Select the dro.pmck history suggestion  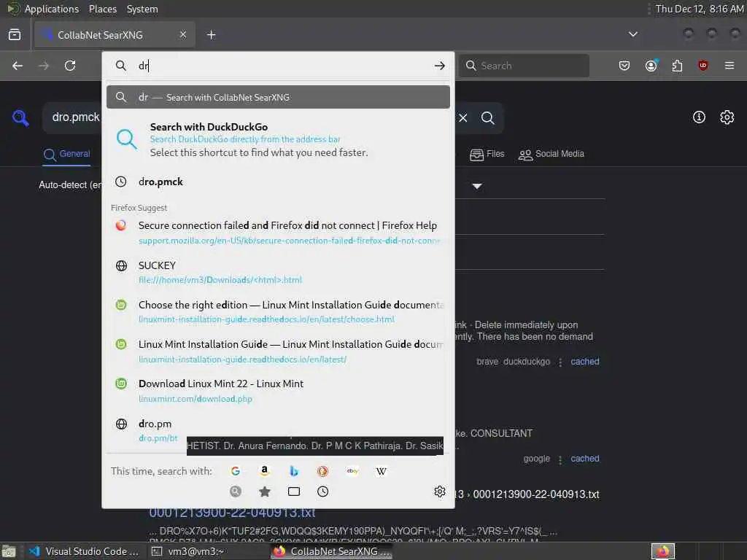[278, 182]
